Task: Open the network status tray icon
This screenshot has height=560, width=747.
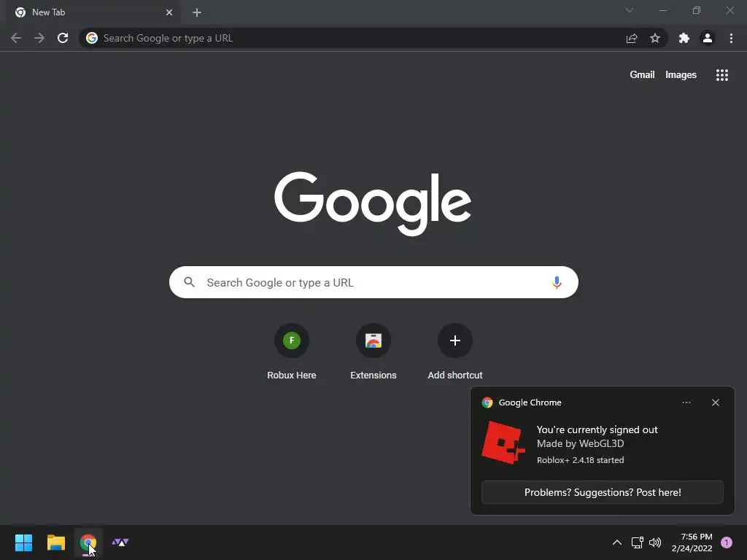Action: (637, 542)
